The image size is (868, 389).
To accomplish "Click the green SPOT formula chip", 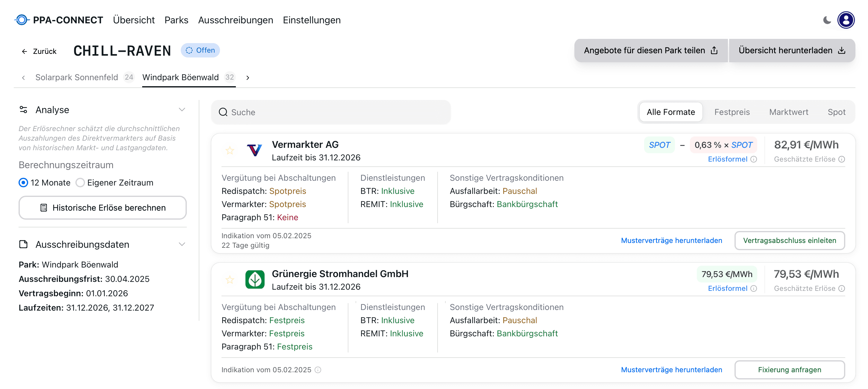I will (x=659, y=145).
